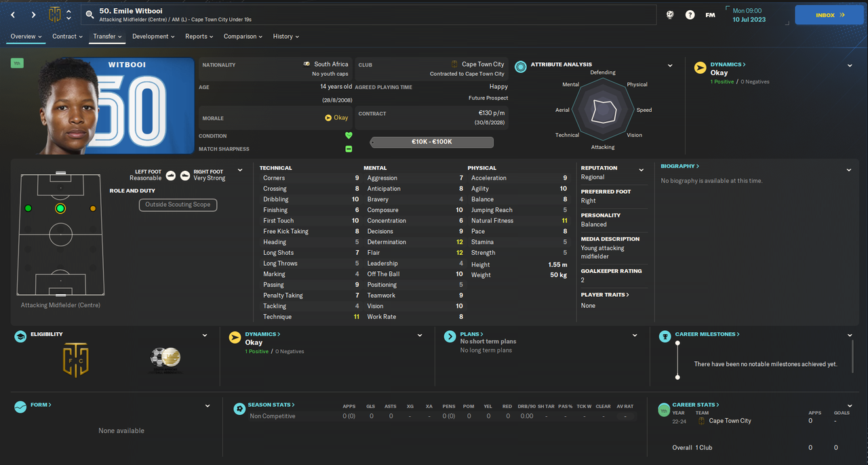868x465 pixels.
Task: Click the player search bar field
Action: click(368, 15)
